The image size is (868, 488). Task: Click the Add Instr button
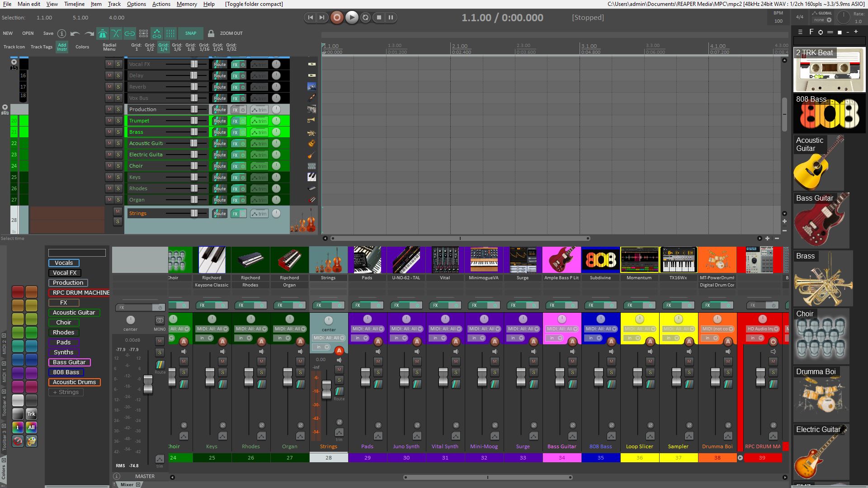[x=62, y=47]
